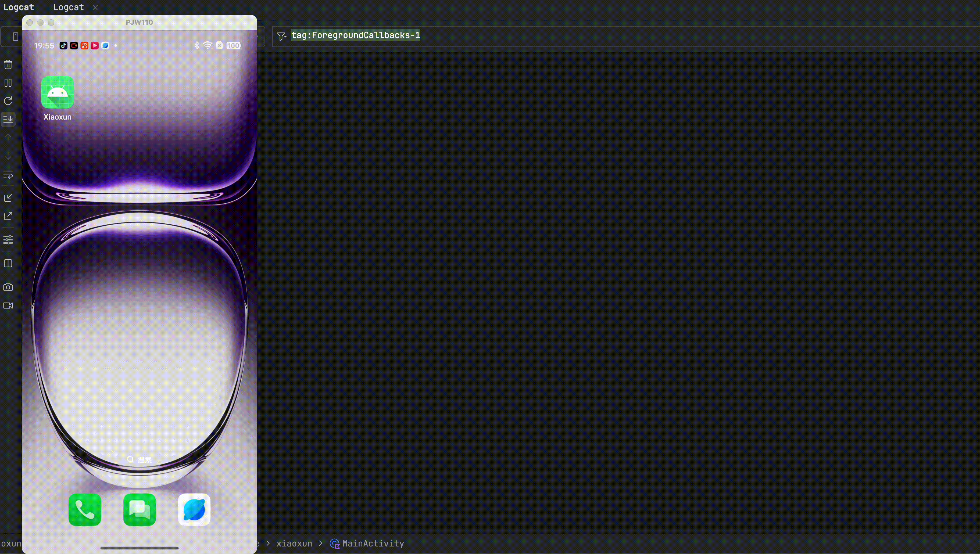Image resolution: width=980 pixels, height=554 pixels.
Task: Launch the Xiaoxun app on the phone
Action: tap(58, 92)
